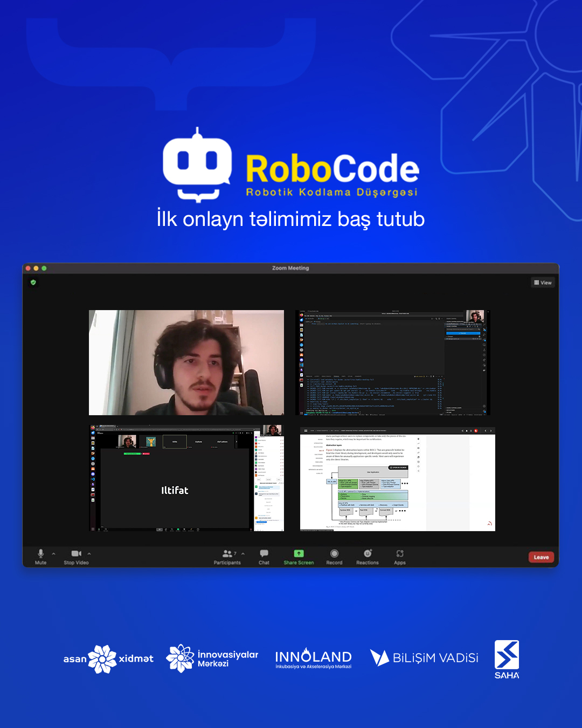Start recording with Record button

coord(334,557)
